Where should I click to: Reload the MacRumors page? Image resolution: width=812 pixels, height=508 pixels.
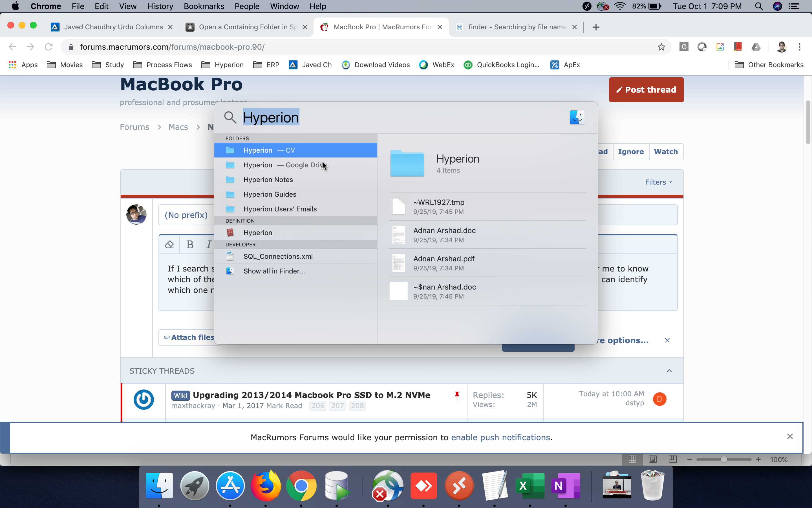coord(49,47)
